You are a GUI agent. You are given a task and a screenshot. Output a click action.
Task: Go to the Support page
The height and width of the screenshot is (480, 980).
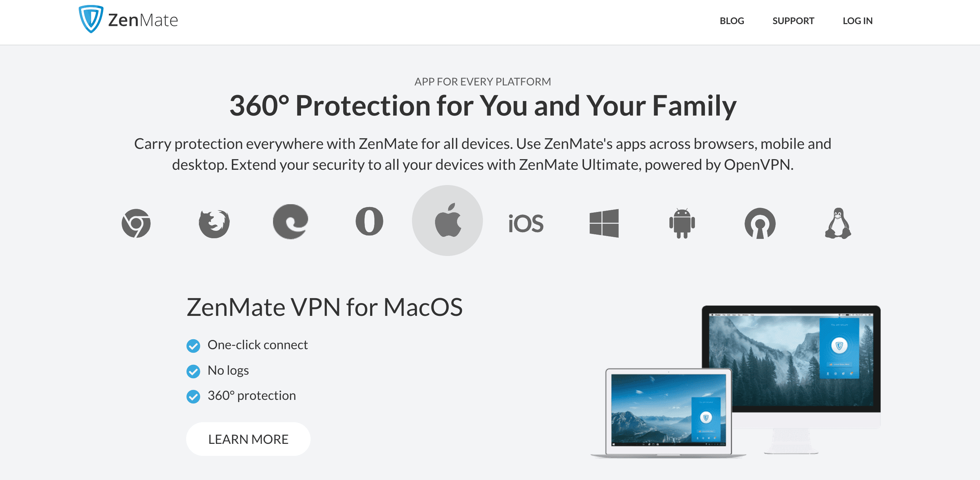pyautogui.click(x=793, y=21)
